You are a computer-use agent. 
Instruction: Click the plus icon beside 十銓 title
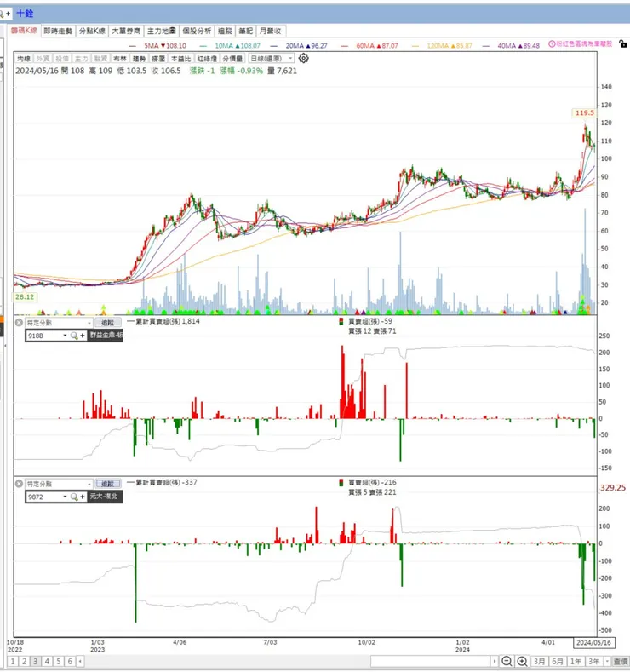8,14
